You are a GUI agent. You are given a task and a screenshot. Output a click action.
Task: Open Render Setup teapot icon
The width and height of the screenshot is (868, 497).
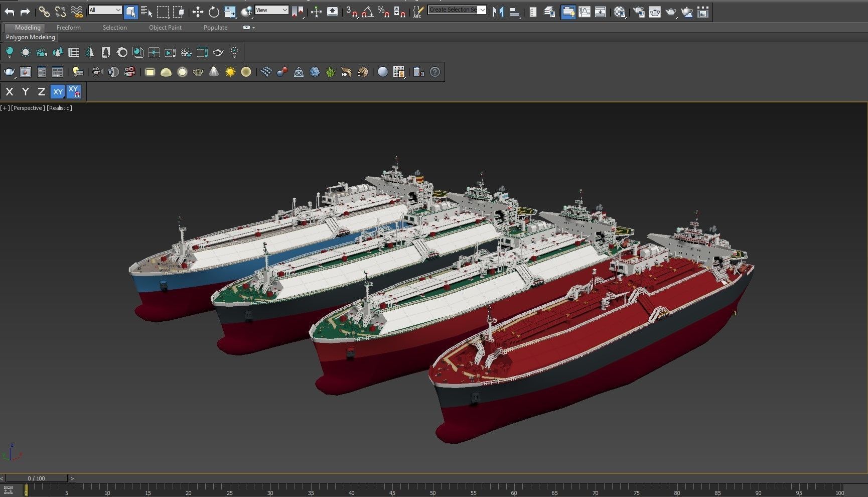[x=639, y=12]
